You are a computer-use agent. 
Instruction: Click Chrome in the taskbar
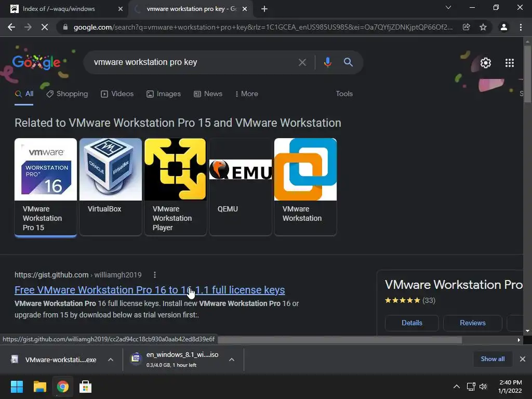pyautogui.click(x=63, y=387)
